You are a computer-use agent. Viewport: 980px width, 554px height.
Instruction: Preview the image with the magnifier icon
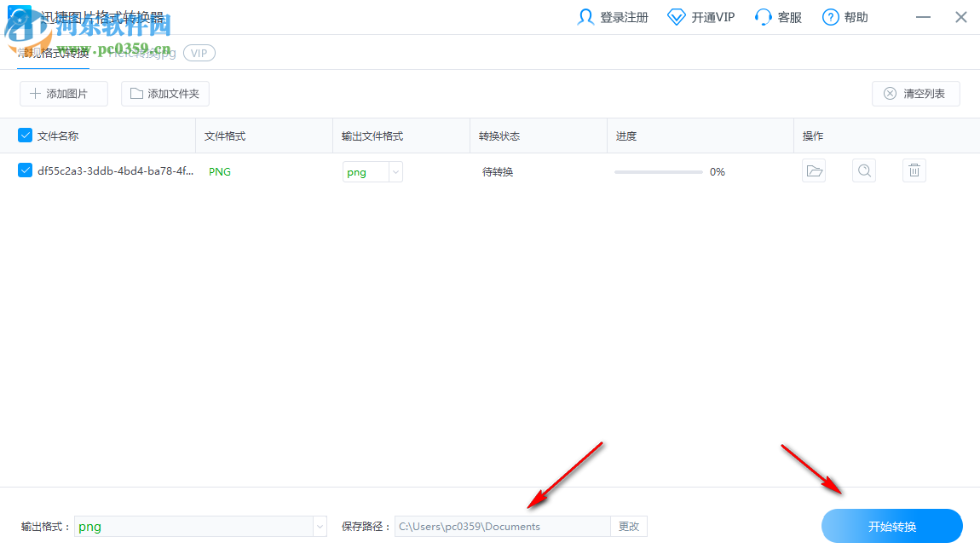(864, 170)
